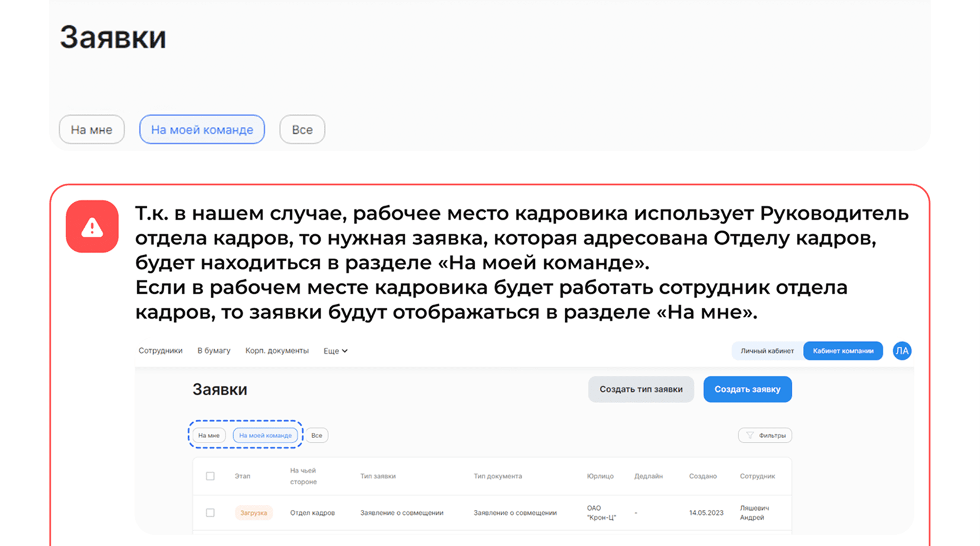Image resolution: width=980 pixels, height=546 pixels.
Task: Open Корп. документы in navigation
Action: coord(277,351)
